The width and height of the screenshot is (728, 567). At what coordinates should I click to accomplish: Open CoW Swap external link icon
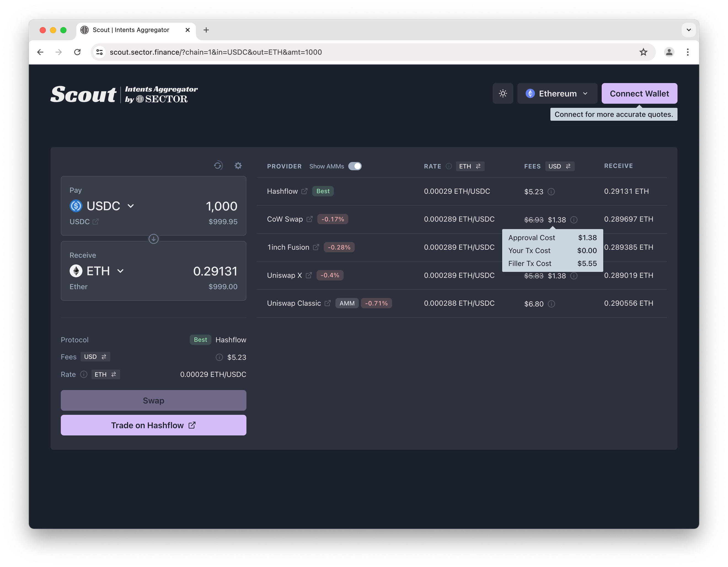click(x=310, y=219)
